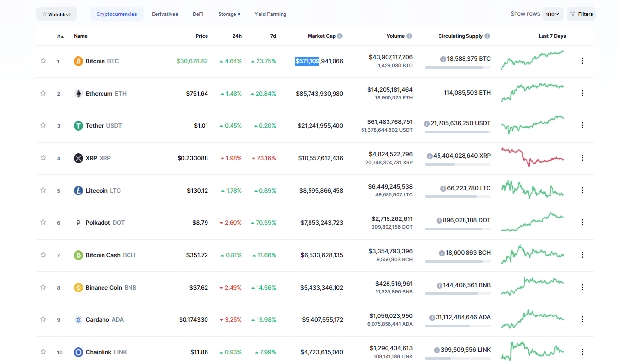
Task: Click the Tether green logo icon
Action: pyautogui.click(x=78, y=126)
